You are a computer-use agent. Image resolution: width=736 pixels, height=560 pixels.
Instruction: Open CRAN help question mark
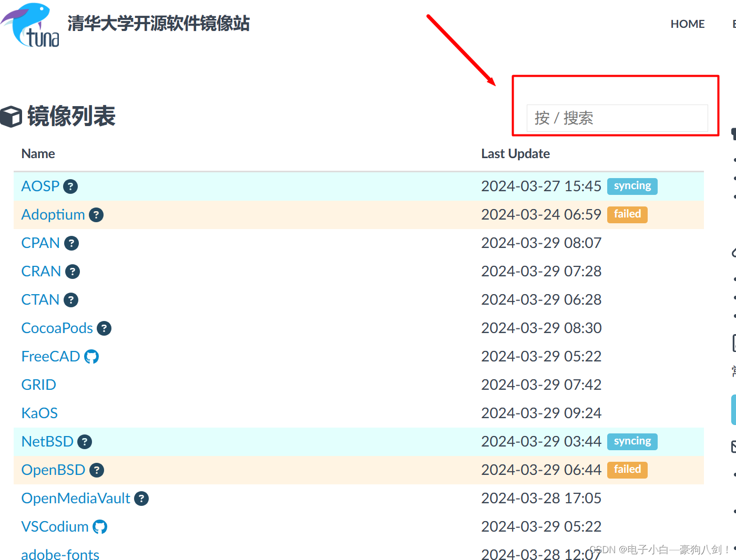tap(73, 272)
